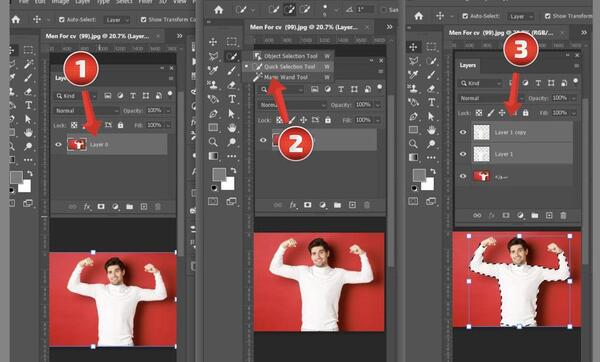Click the Layer 0 row in Layers
Viewport: 600px width, 362px height.
(x=117, y=144)
